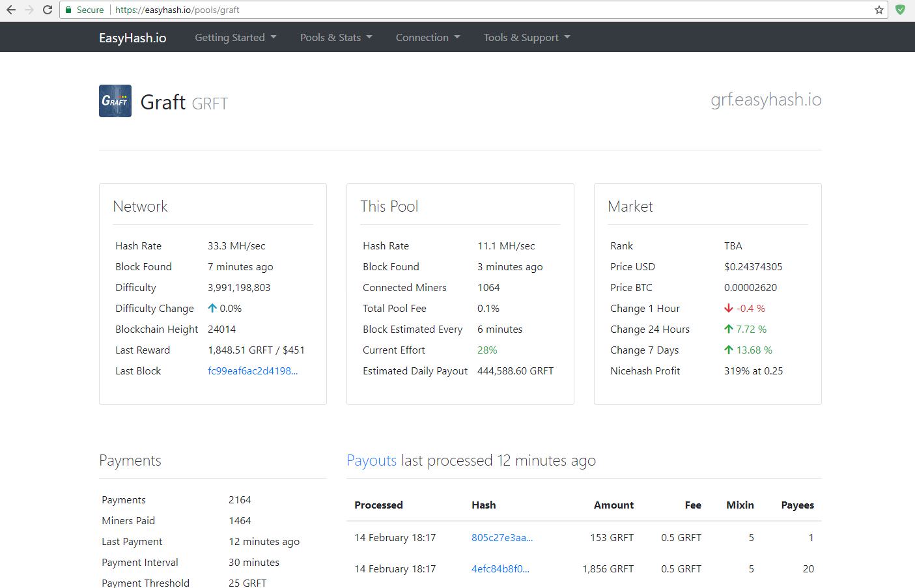The height and width of the screenshot is (588, 915).
Task: Select pool hash rate 11.1 MH/sec
Action: (506, 245)
